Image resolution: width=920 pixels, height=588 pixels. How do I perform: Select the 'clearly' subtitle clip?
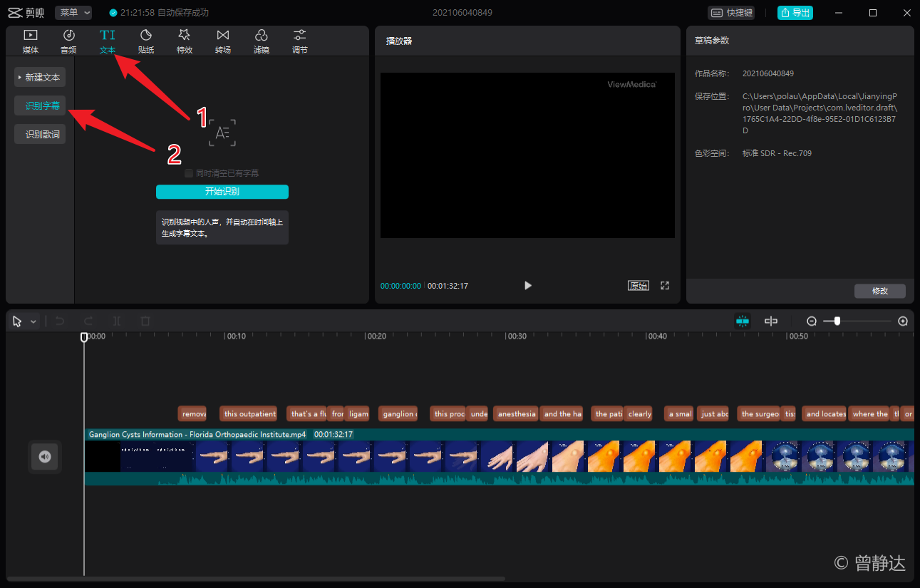point(639,414)
